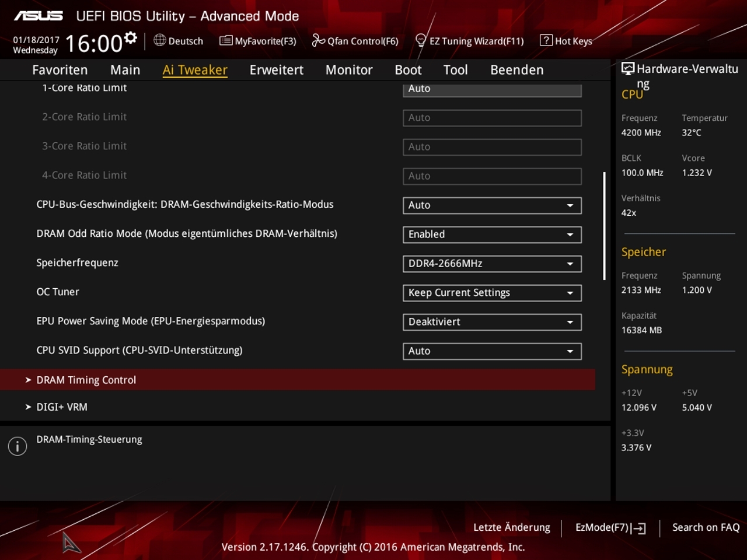Open the Beenden tab
The width and height of the screenshot is (747, 560).
[517, 70]
